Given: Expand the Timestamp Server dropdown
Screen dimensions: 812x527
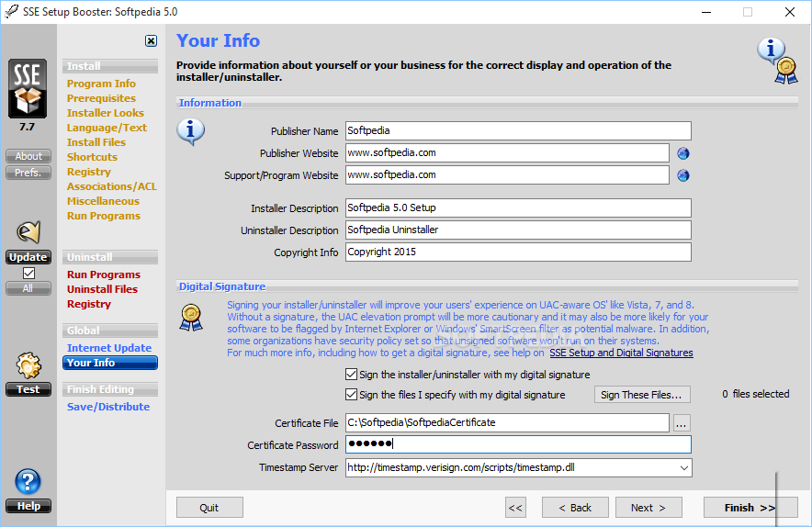Looking at the screenshot, I should tap(683, 468).
